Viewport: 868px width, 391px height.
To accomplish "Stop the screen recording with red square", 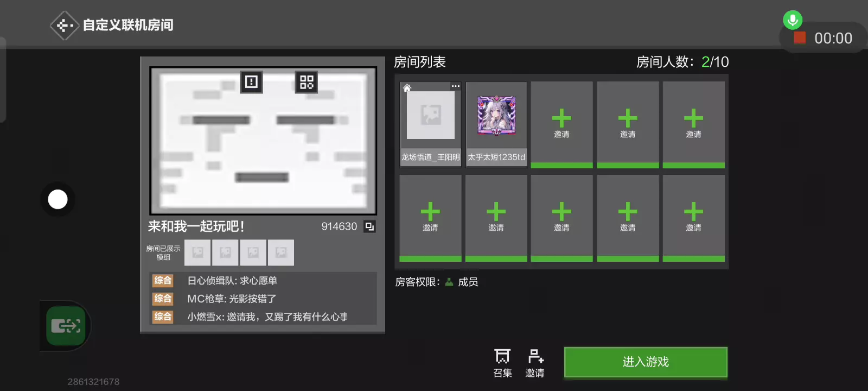I will pos(800,38).
